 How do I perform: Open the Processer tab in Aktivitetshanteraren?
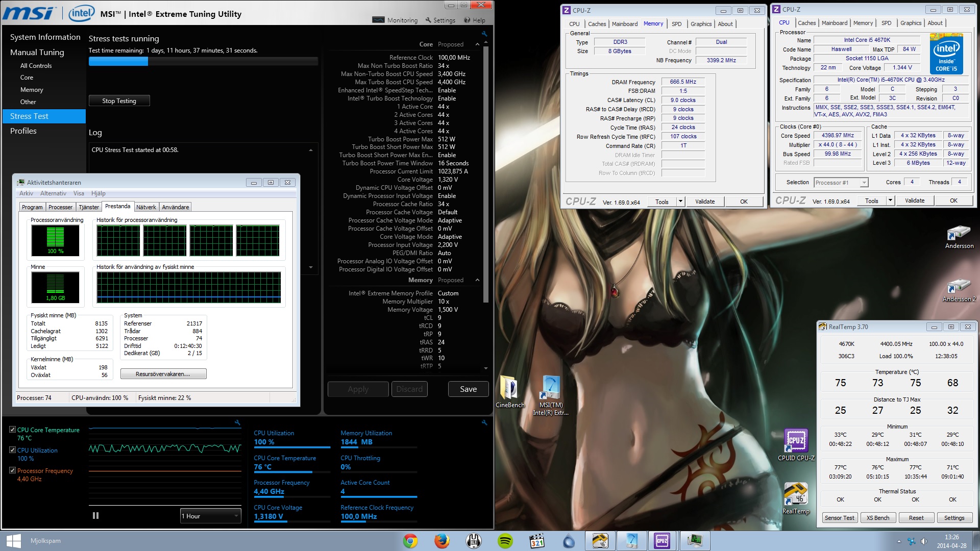(60, 207)
